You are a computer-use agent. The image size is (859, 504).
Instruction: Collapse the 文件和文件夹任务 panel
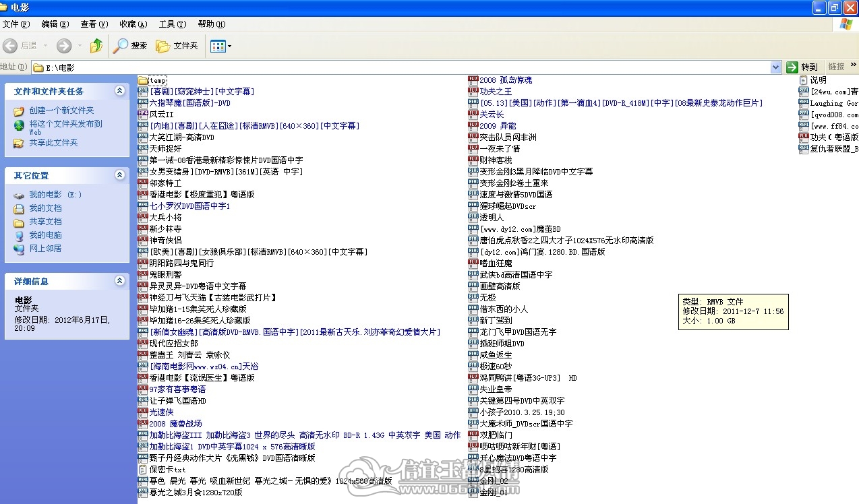pyautogui.click(x=119, y=91)
